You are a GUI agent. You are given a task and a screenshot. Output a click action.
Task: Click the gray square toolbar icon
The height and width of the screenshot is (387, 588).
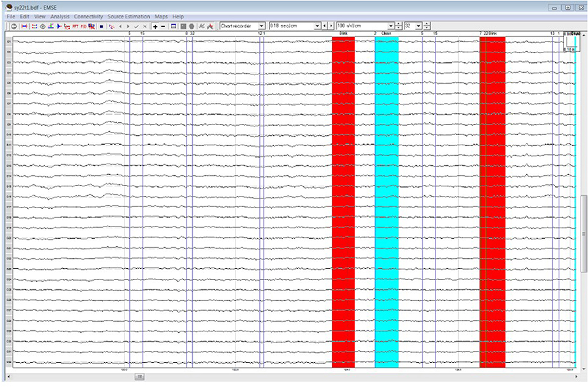point(184,26)
